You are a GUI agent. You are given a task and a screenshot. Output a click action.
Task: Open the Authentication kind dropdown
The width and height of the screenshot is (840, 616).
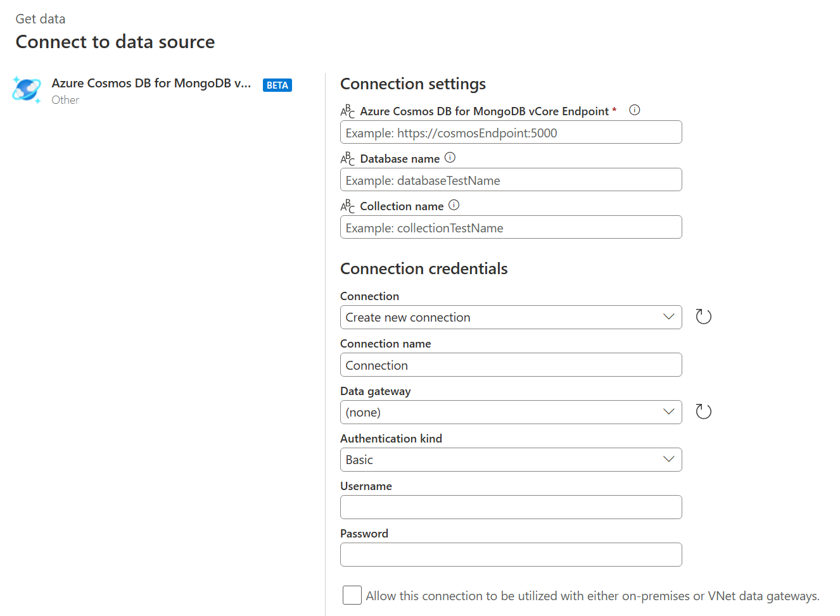click(511, 460)
